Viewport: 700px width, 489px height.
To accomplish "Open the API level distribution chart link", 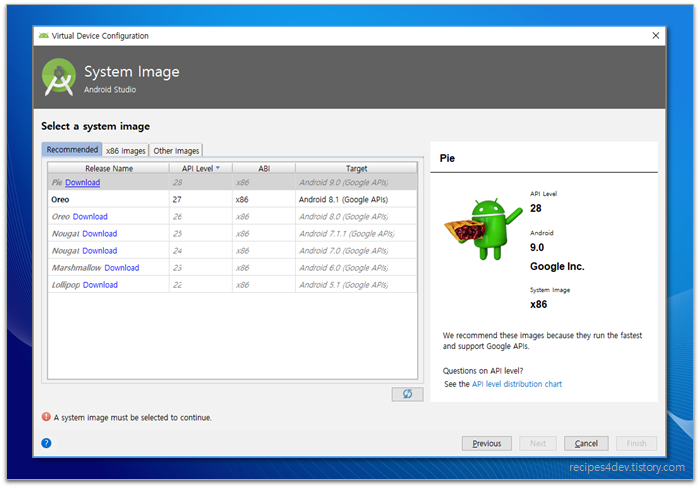I will coord(517,384).
